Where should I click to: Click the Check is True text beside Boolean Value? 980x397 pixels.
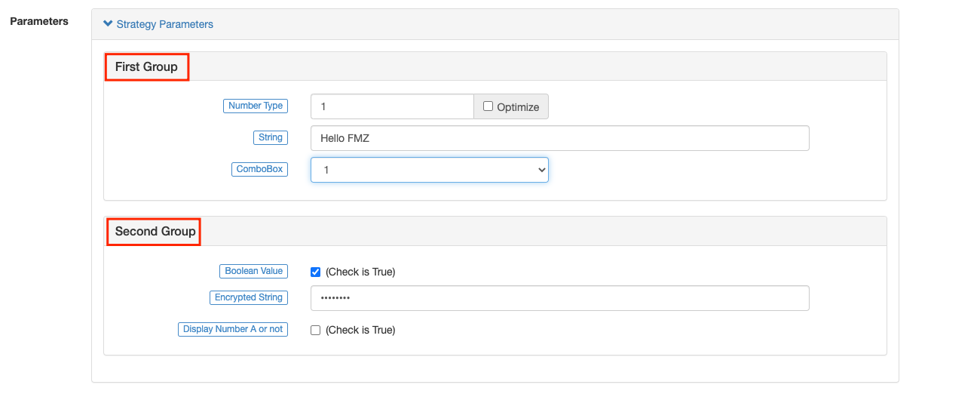pyautogui.click(x=360, y=272)
